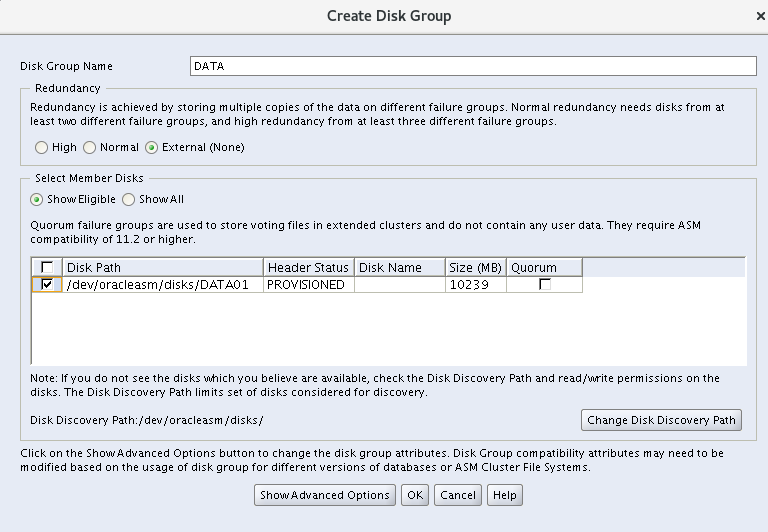
Task: Select High redundancy option
Action: pyautogui.click(x=42, y=148)
